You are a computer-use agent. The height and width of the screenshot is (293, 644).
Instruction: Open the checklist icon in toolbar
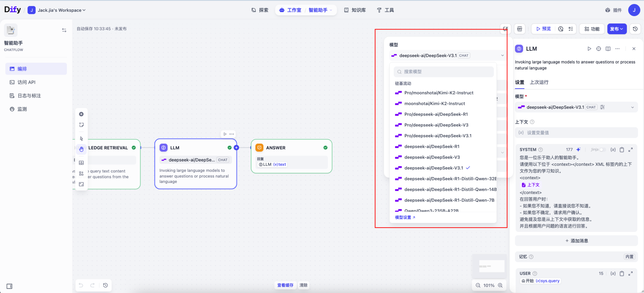click(571, 29)
